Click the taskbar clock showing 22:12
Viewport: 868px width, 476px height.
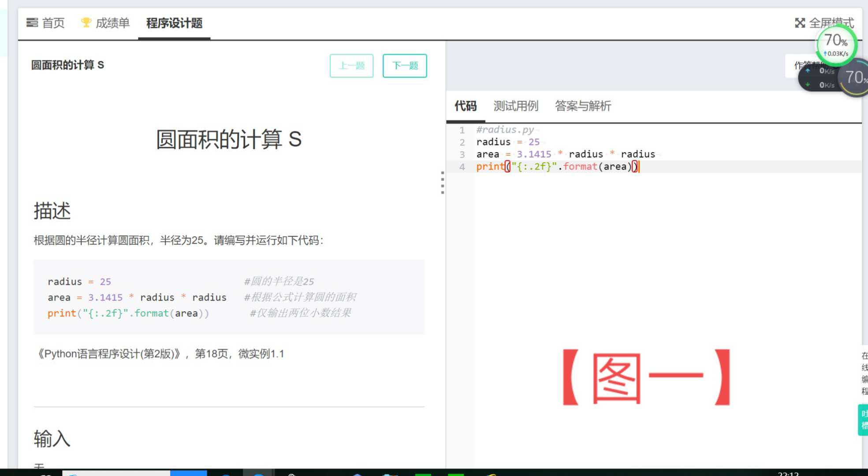tap(788, 473)
